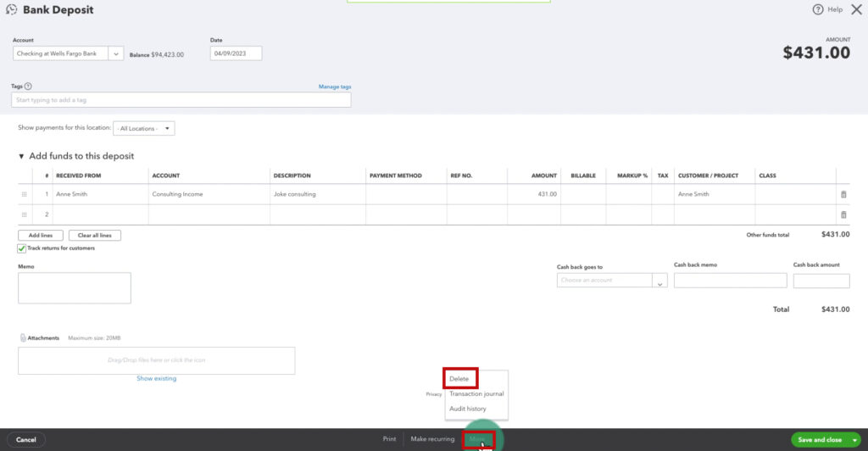Toggle Track returns for customers checkbox
The height and width of the screenshot is (451, 868).
coord(21,248)
